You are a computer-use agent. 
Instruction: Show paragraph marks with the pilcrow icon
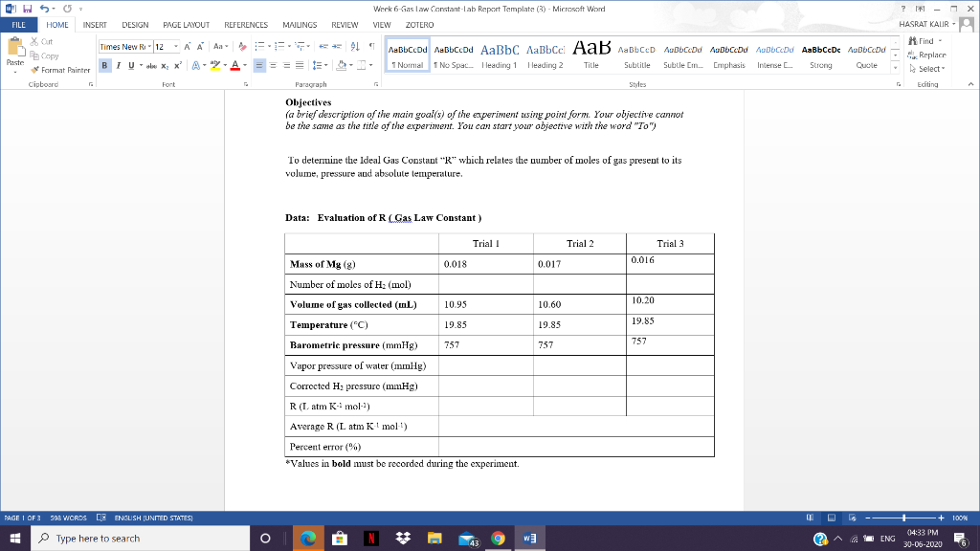(x=372, y=46)
